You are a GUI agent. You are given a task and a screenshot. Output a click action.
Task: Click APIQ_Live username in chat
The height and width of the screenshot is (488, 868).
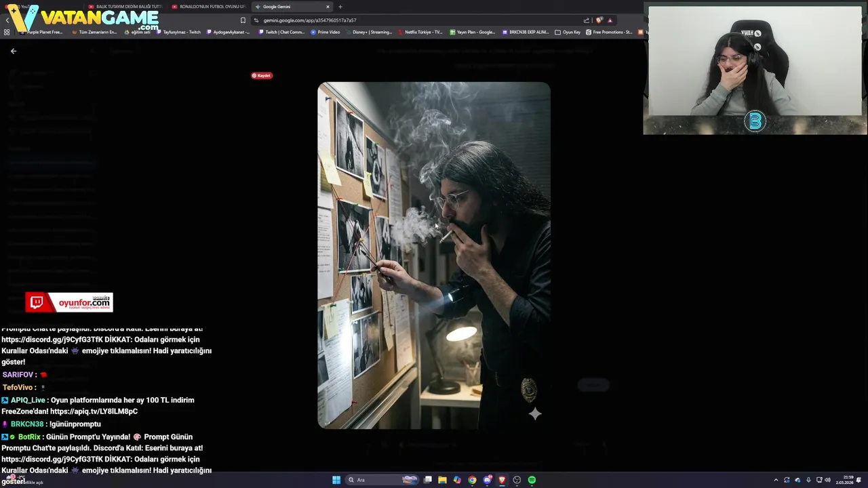tap(27, 401)
